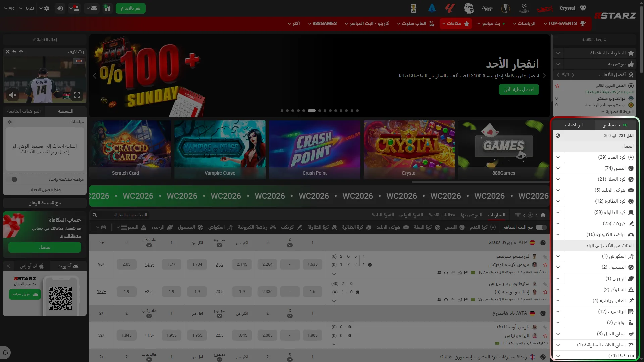Favorite Miomir Kecmanovic match star
644x362 pixels.
545,265
